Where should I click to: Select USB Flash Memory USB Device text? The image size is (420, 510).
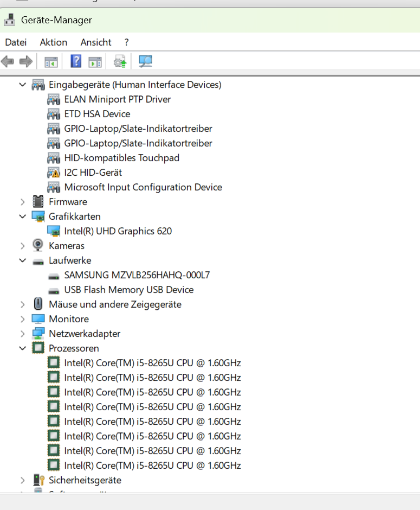(128, 290)
